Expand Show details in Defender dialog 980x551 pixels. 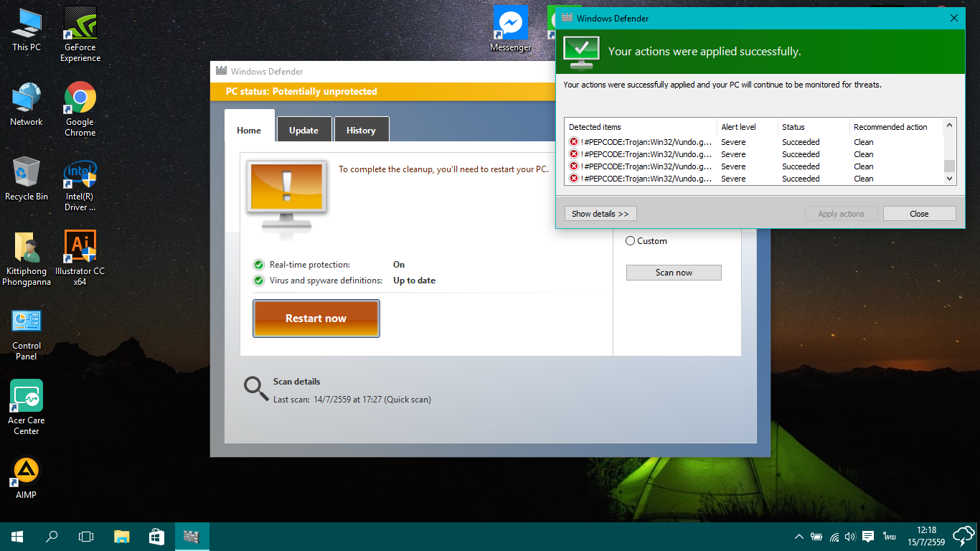(600, 214)
